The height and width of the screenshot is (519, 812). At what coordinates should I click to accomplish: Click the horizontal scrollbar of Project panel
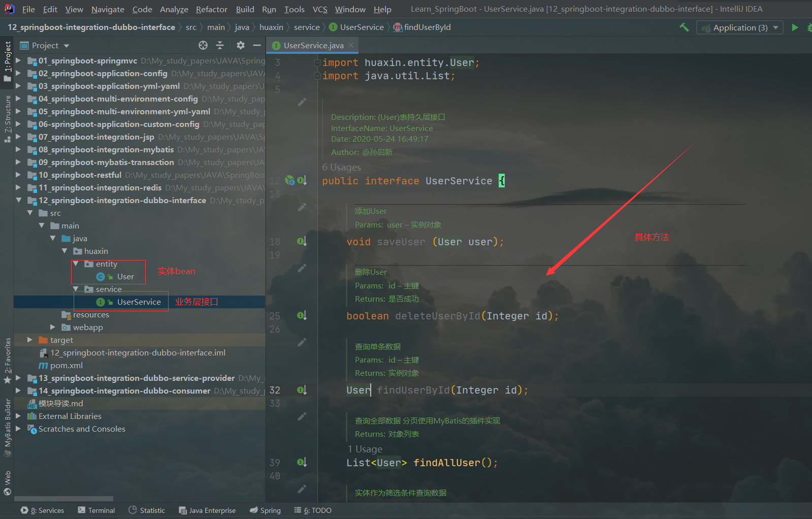(x=63, y=499)
